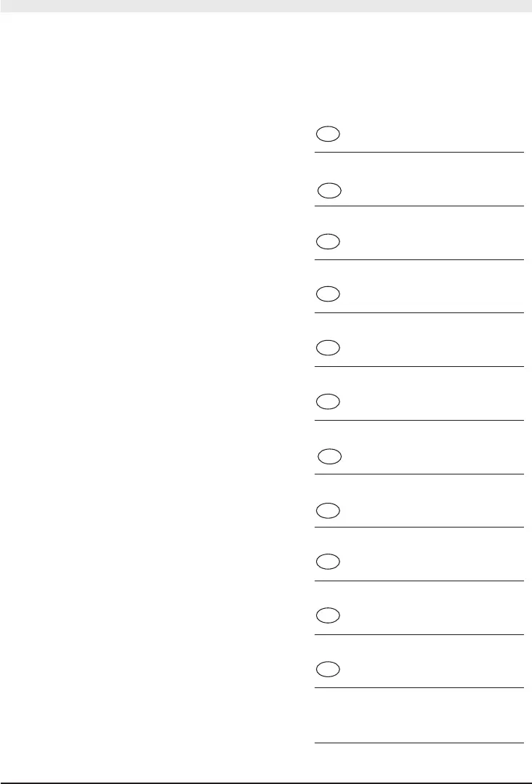Click the answer line beneath the fourth oval

419,313
